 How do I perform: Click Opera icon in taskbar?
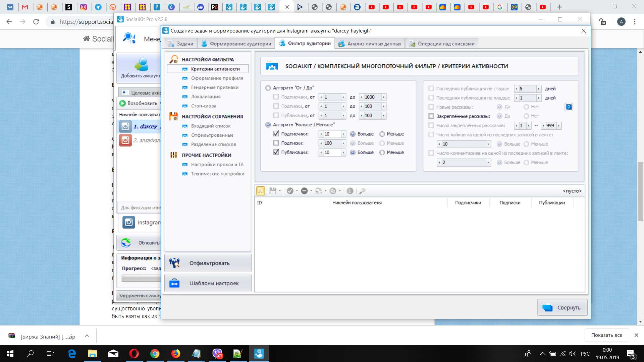click(134, 353)
